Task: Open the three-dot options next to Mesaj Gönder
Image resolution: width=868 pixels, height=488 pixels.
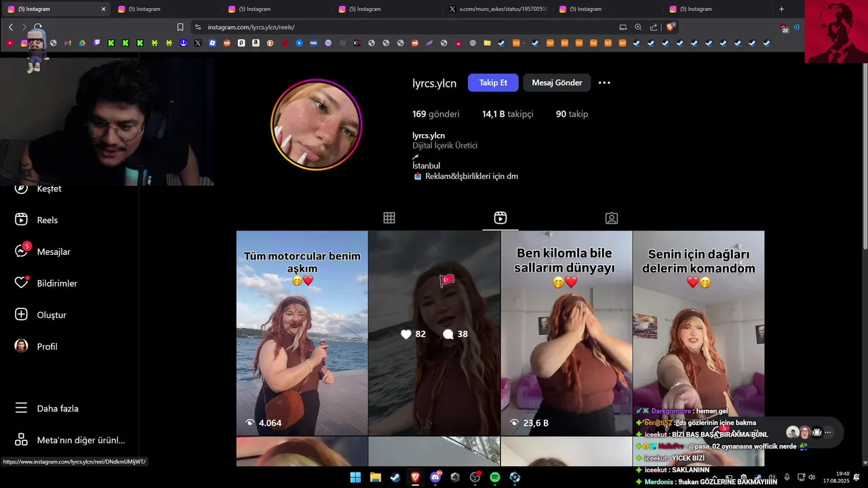Action: (604, 83)
